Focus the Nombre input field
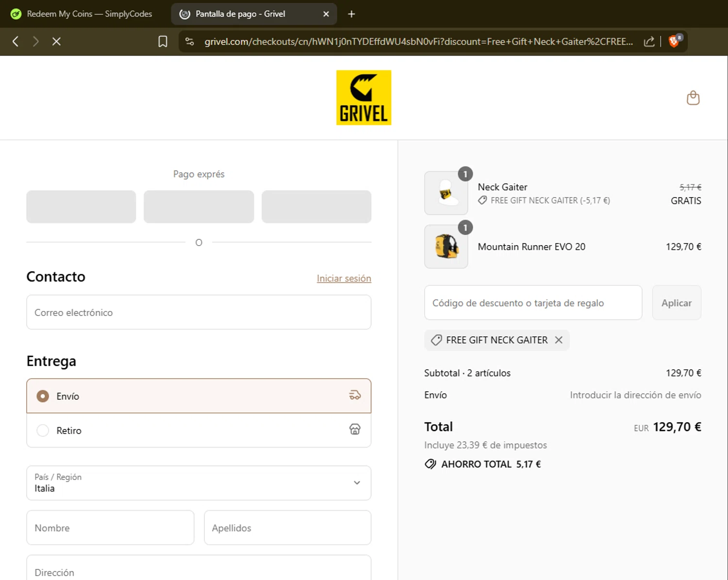 tap(110, 528)
